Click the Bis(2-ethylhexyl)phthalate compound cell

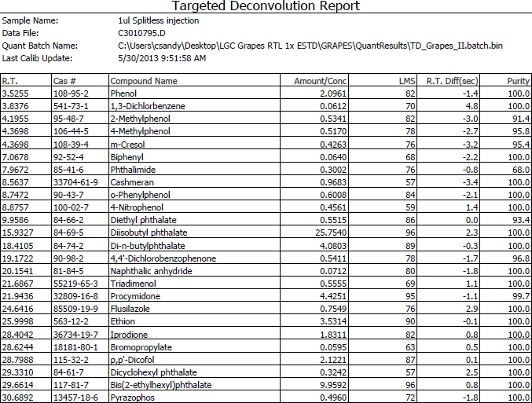(159, 385)
